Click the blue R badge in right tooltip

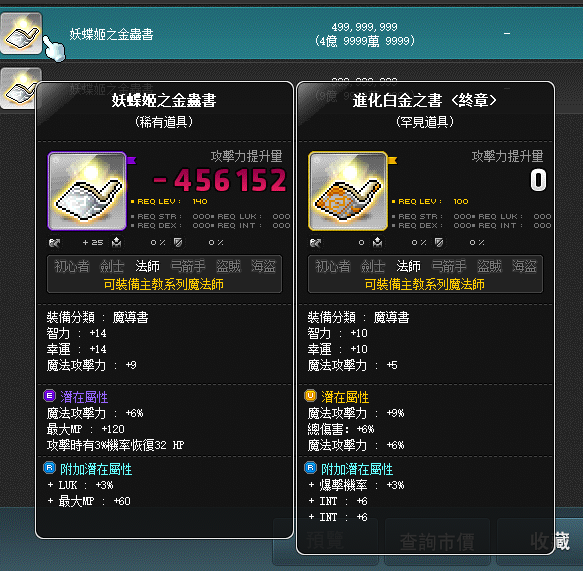point(310,468)
